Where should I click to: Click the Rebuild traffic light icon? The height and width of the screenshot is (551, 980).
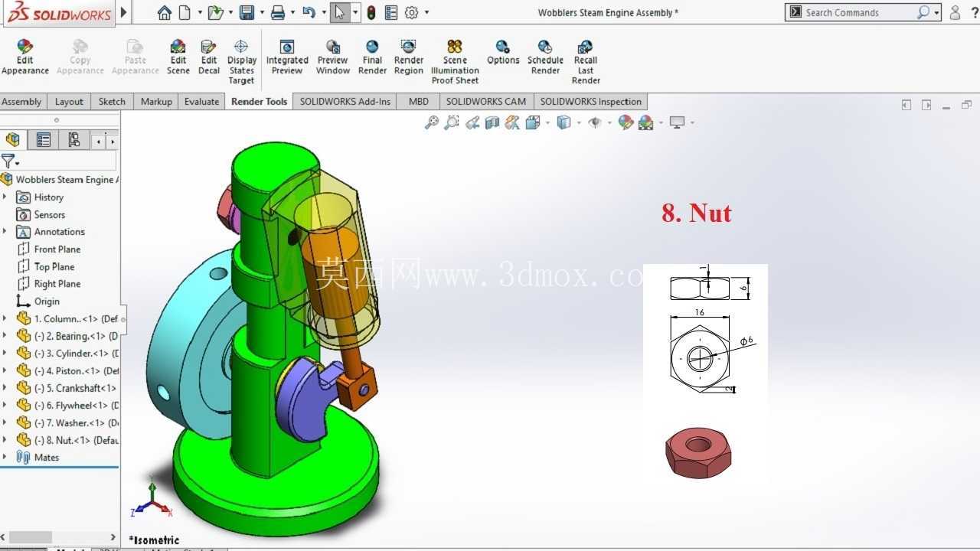pos(371,12)
